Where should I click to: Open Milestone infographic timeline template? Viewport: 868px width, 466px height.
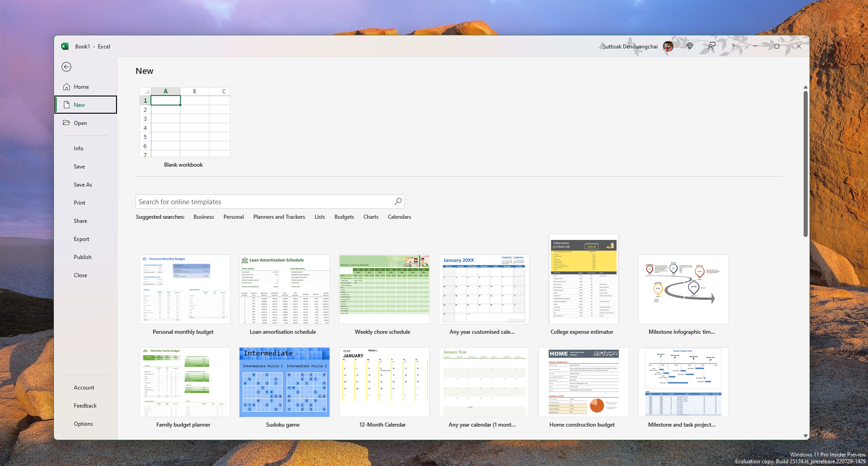tap(684, 289)
